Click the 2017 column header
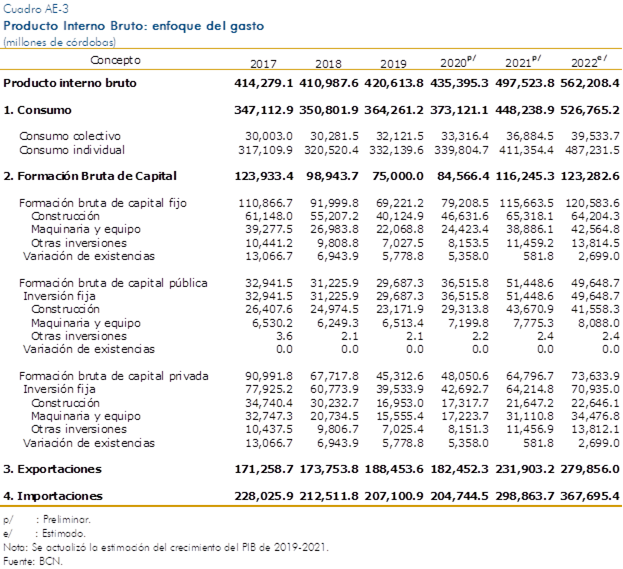The image size is (623, 569). click(263, 64)
